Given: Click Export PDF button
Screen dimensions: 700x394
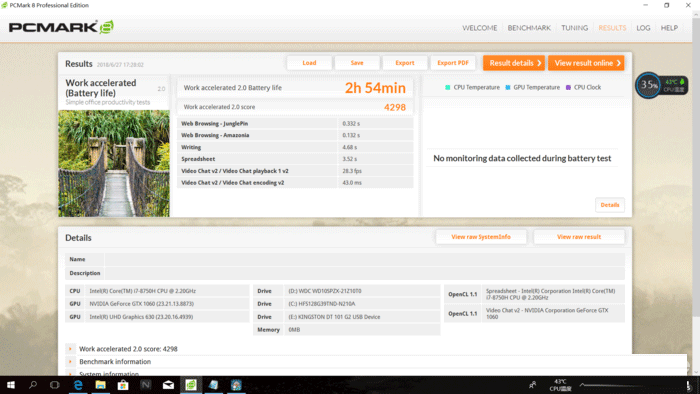Looking at the screenshot, I should (x=453, y=63).
